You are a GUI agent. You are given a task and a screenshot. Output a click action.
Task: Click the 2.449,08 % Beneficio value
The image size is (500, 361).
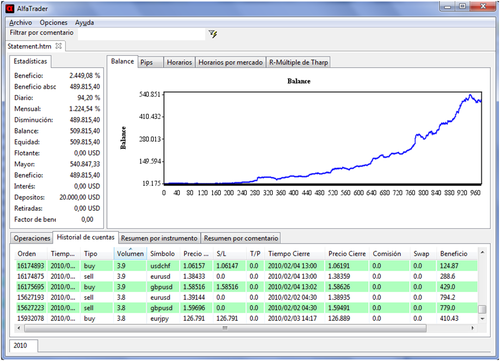click(85, 76)
